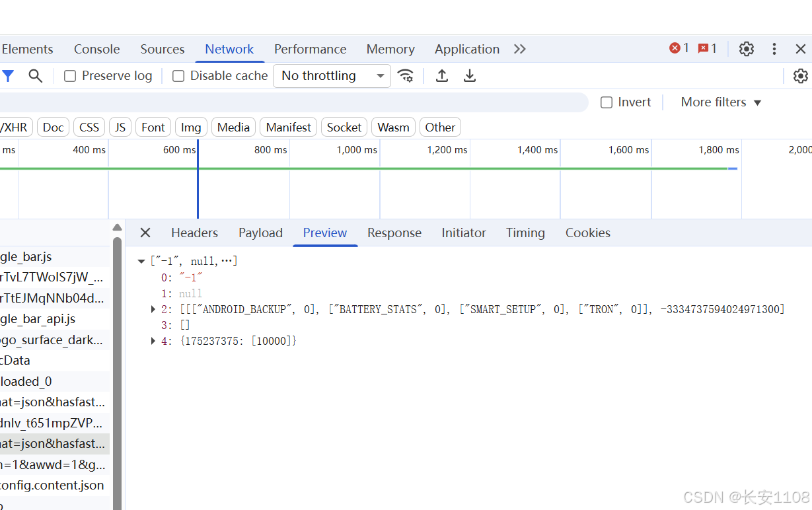The image size is (812, 510).
Task: Filter requests by CSS type
Action: (89, 127)
